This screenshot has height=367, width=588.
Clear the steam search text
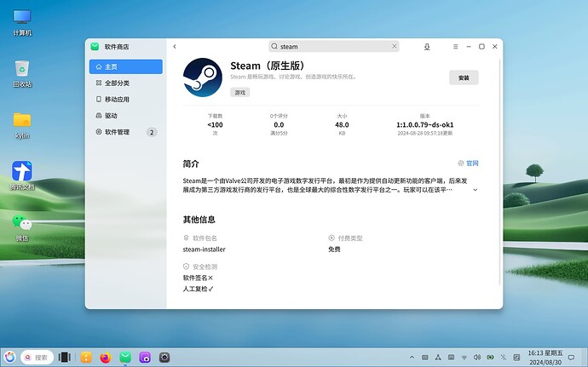pos(394,46)
